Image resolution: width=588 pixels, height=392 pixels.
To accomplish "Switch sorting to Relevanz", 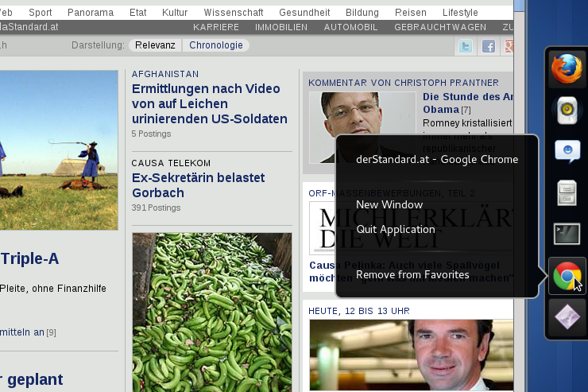I will pyautogui.click(x=155, y=45).
